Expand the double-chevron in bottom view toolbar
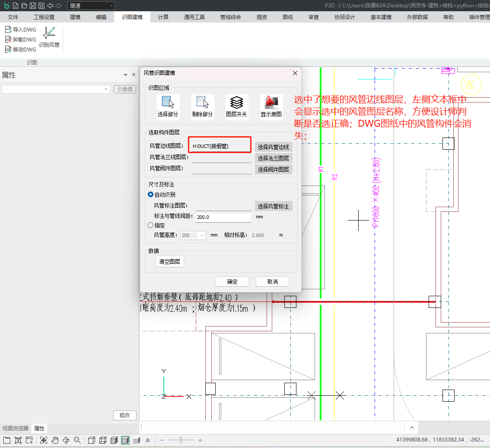Image resolution: width=490 pixels, height=448 pixels. coord(148,440)
